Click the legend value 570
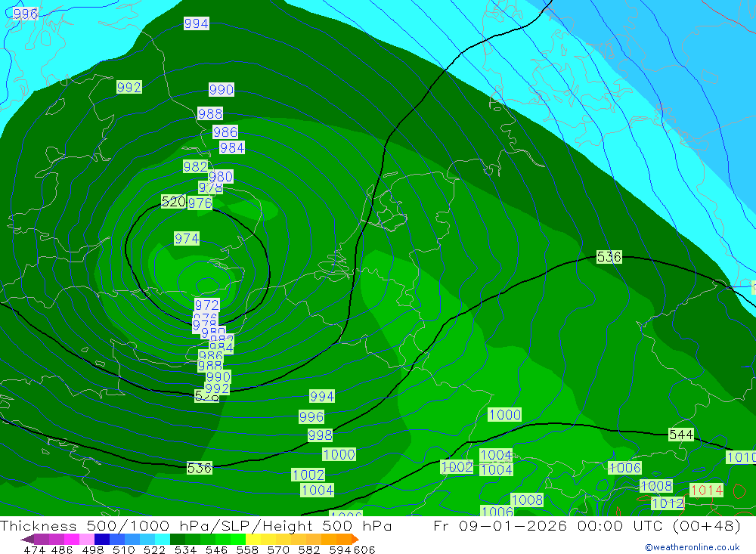 tap(278, 549)
